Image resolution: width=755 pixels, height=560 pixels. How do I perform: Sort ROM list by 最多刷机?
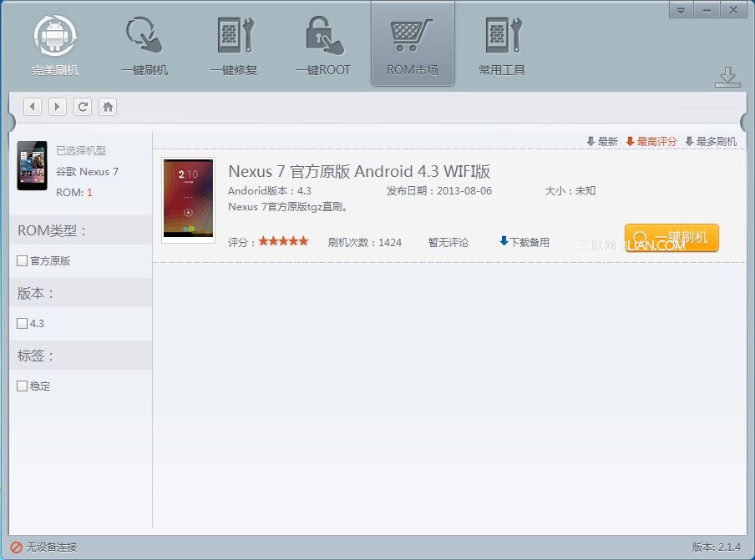click(711, 141)
